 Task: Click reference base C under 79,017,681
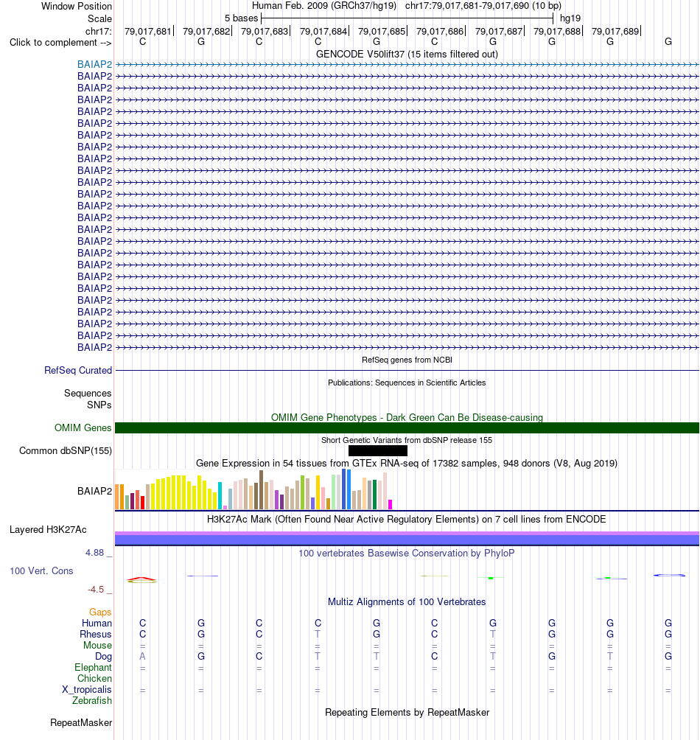pyautogui.click(x=142, y=42)
